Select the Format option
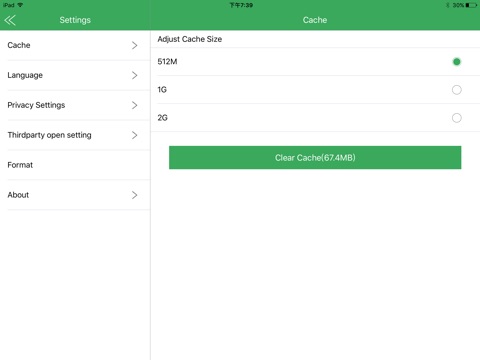 point(75,165)
